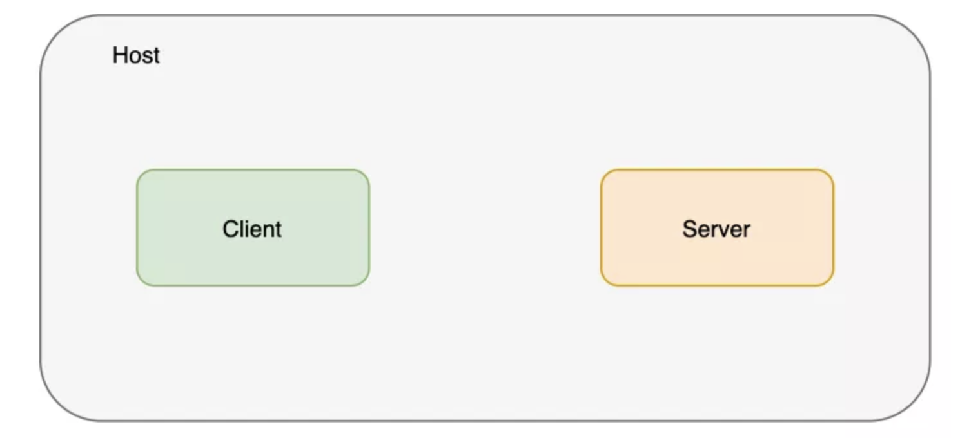Click the bottom edge of Server box
This screenshot has width=980, height=438.
point(717,285)
